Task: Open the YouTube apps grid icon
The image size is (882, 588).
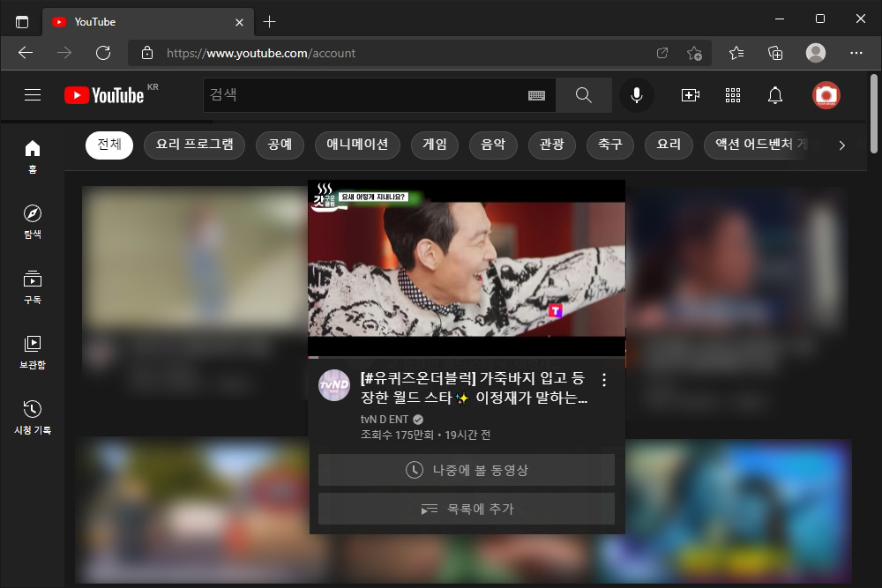Action: pos(733,95)
